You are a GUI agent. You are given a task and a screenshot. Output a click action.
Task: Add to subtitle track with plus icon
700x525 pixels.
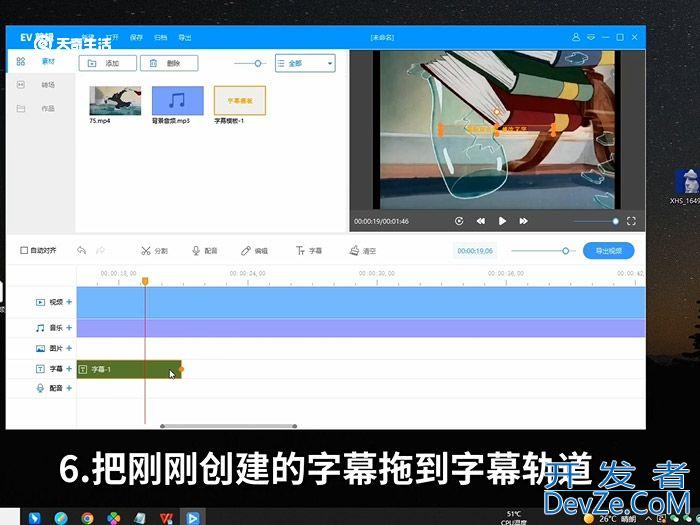pos(69,368)
